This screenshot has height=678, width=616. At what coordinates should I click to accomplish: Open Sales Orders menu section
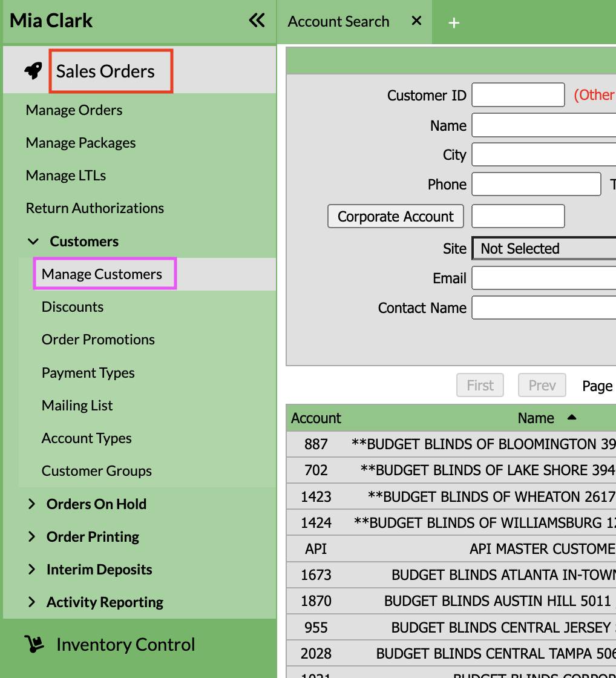pos(105,71)
